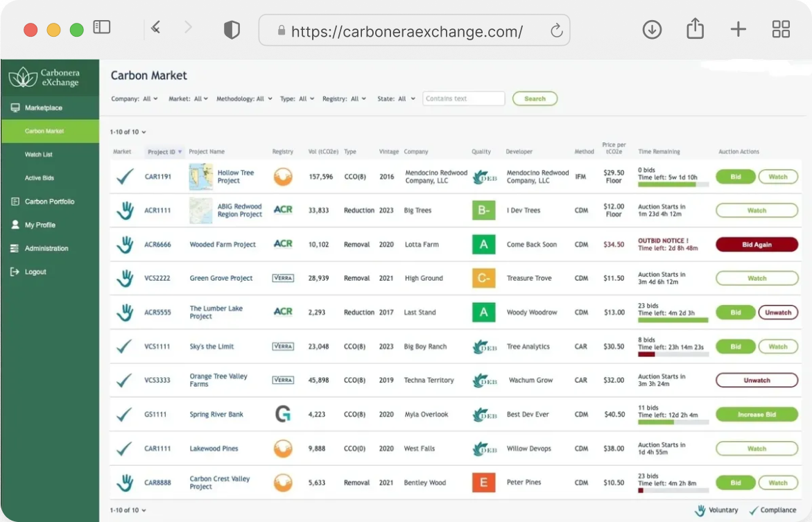Open the top 1-10 of 10 pagination dropdown
The width and height of the screenshot is (812, 522).
128,132
